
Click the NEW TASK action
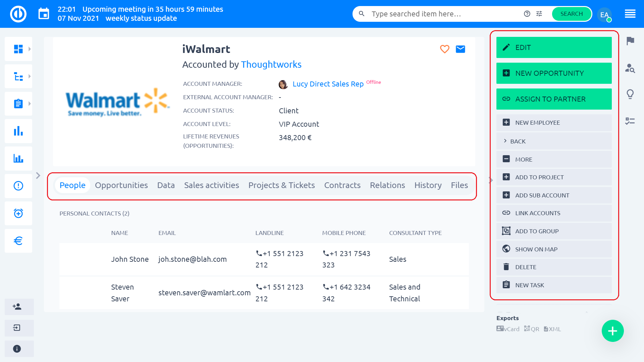(554, 285)
